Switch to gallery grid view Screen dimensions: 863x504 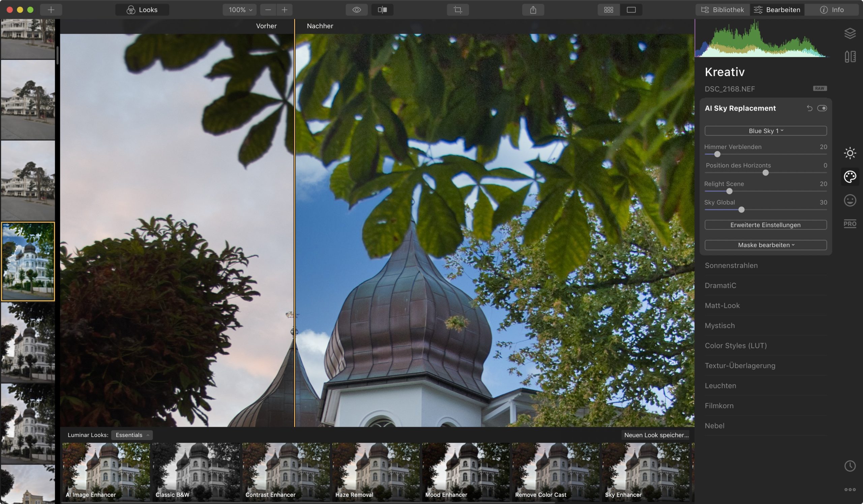tap(608, 9)
